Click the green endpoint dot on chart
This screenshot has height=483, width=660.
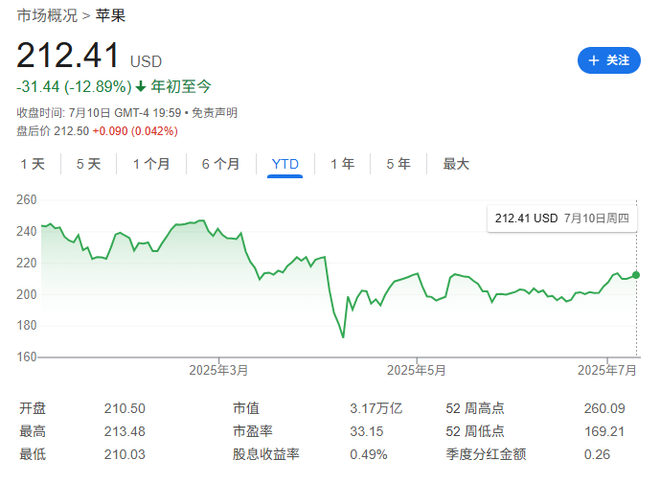tap(637, 274)
